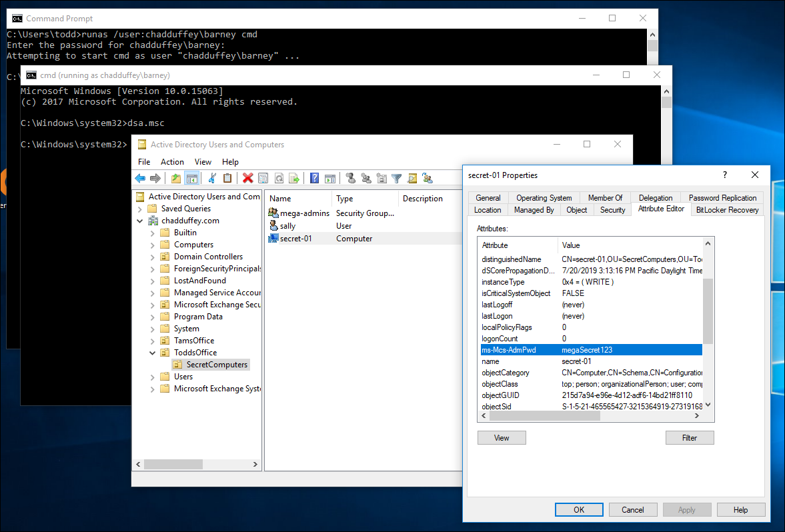Open the Operating System tab
Image resolution: width=785 pixels, height=532 pixels.
[544, 198]
